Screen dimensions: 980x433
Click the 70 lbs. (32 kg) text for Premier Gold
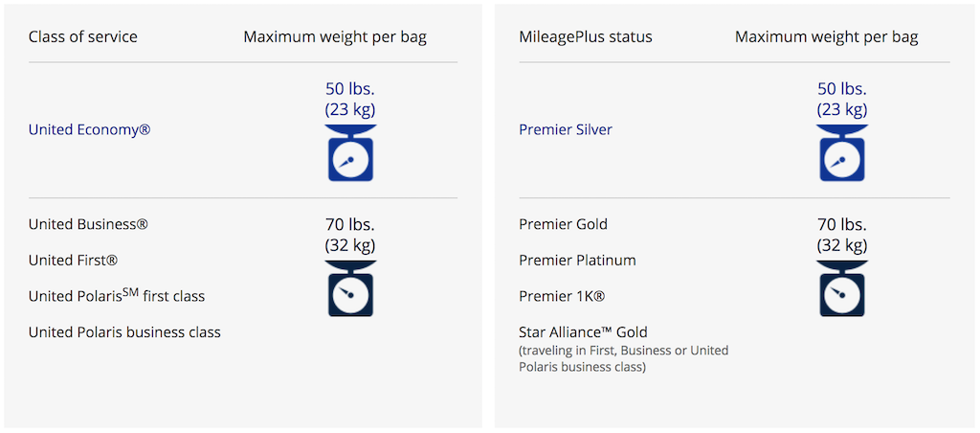842,235
